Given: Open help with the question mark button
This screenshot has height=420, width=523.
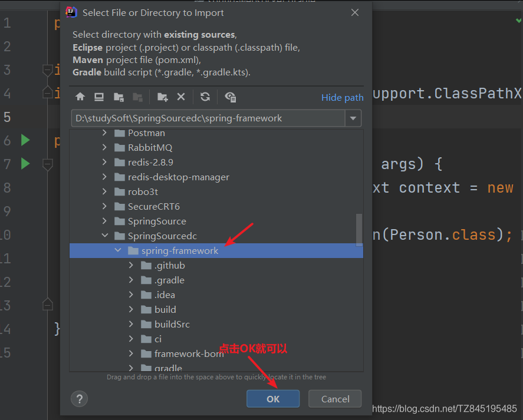Looking at the screenshot, I should click(80, 399).
